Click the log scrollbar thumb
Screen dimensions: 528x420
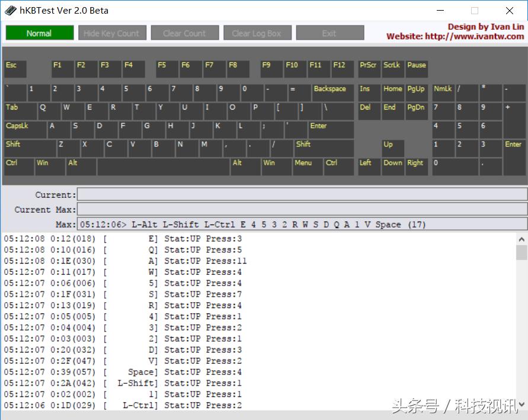point(521,252)
